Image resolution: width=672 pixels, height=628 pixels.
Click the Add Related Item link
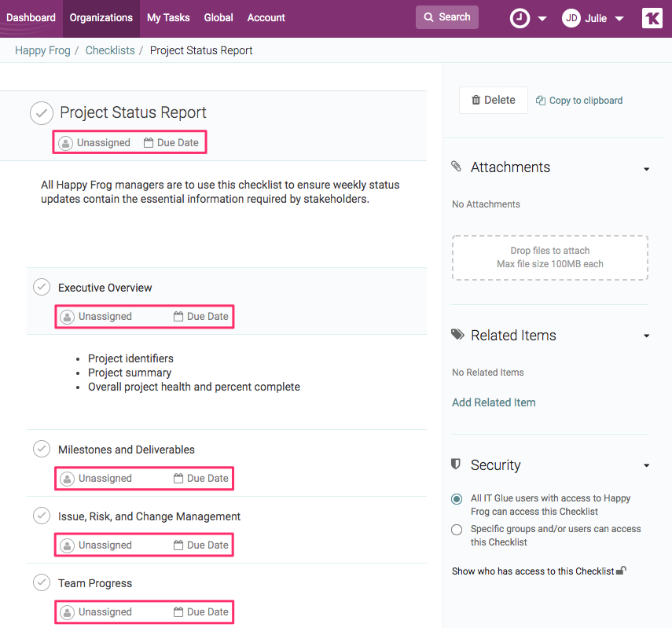[x=494, y=402]
